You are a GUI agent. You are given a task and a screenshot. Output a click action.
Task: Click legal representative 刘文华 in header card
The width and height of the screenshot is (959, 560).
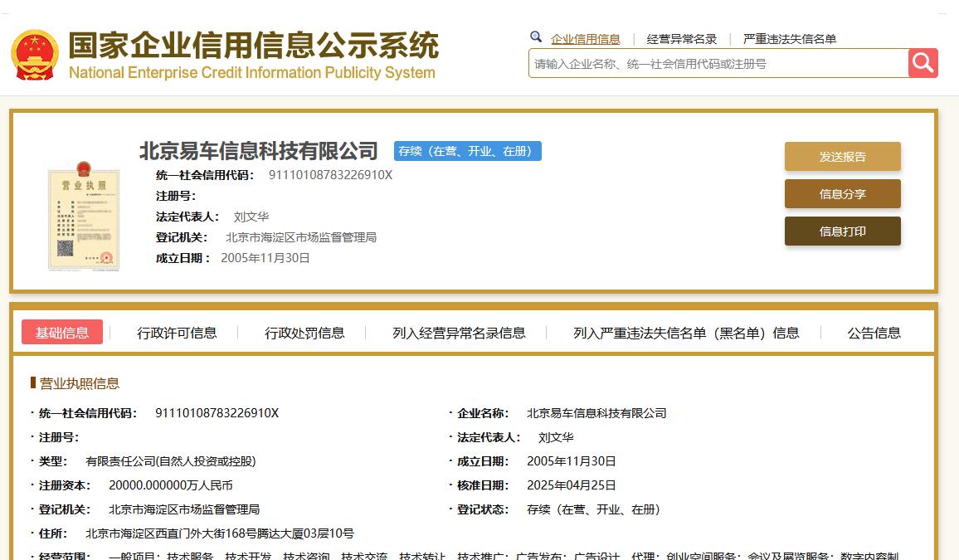[251, 217]
